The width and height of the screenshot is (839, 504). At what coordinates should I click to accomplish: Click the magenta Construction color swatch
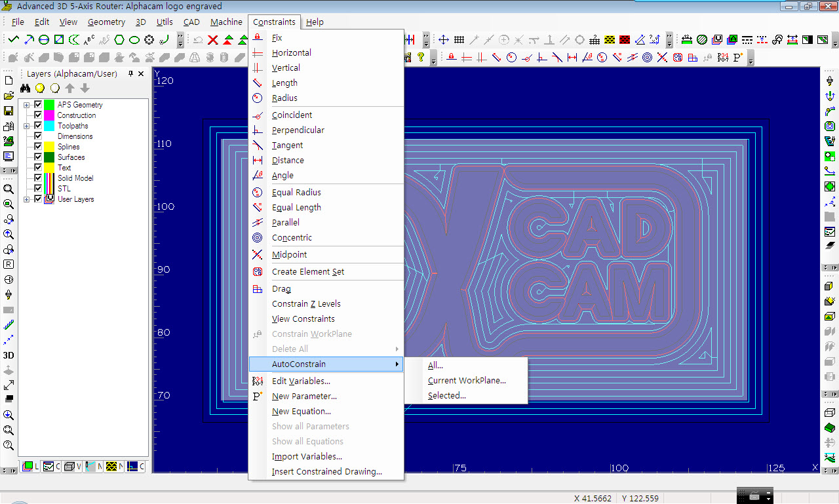[x=49, y=115]
